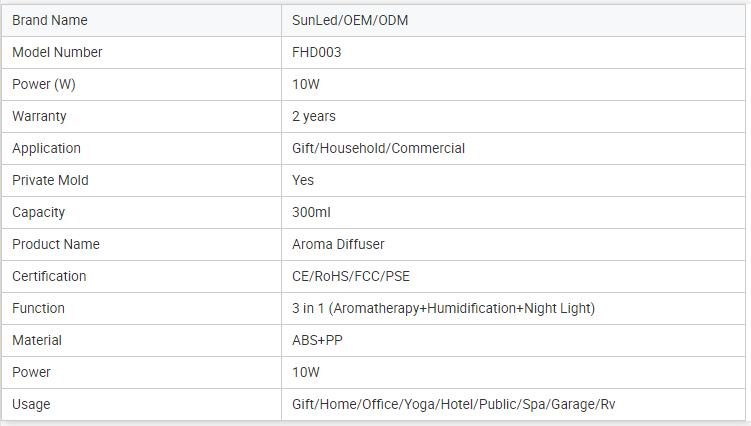Click the ABS+PP material value
This screenshot has height=426, width=751.
click(315, 340)
